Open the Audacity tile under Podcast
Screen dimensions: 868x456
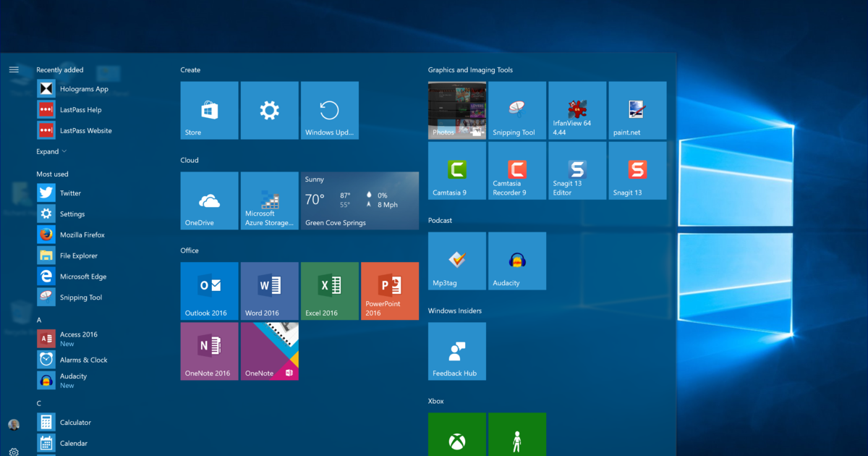pos(517,261)
